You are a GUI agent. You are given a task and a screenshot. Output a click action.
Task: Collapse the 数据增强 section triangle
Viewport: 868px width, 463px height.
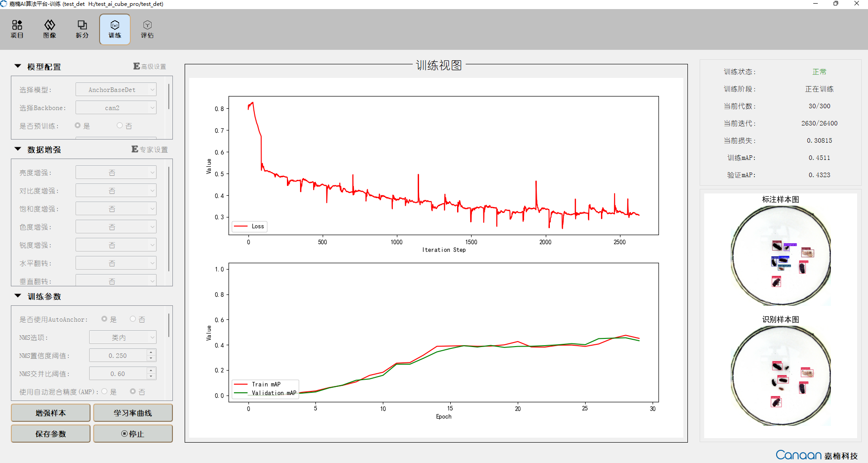click(18, 149)
